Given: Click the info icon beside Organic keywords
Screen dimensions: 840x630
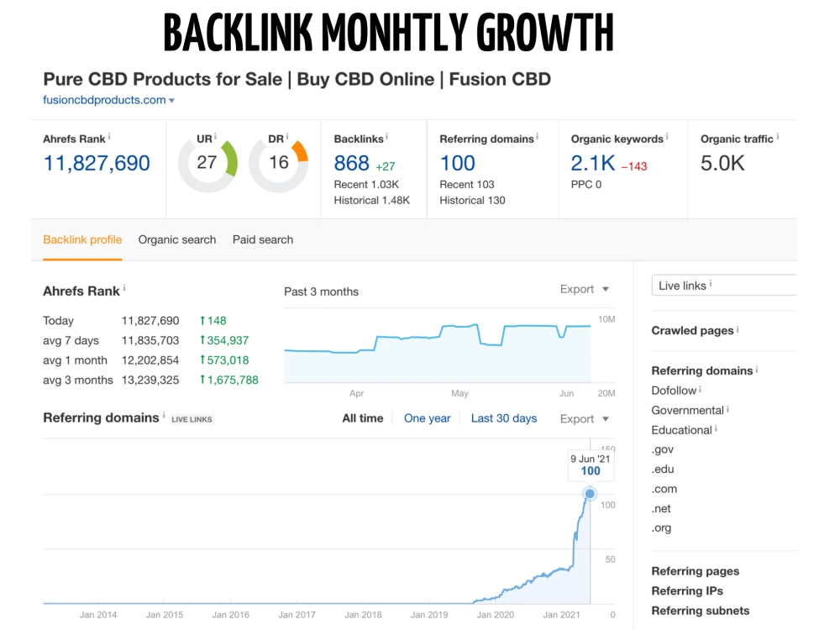Looking at the screenshot, I should coord(667,137).
